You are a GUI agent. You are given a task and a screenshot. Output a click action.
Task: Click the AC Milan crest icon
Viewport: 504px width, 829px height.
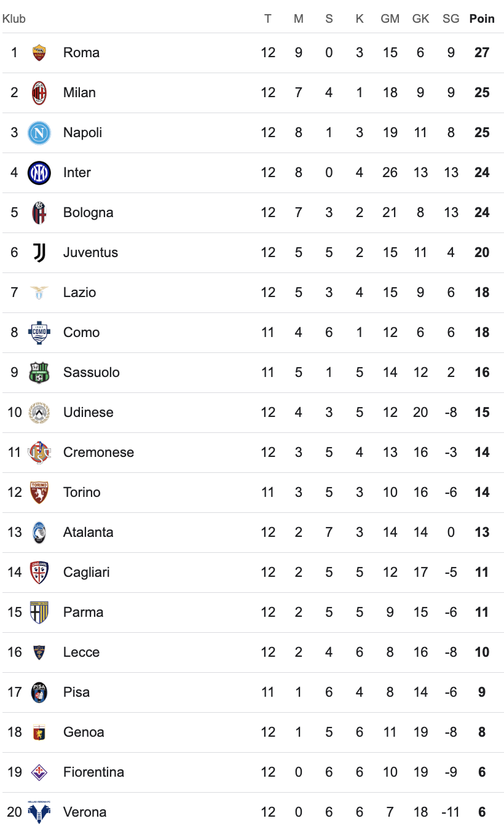click(39, 93)
